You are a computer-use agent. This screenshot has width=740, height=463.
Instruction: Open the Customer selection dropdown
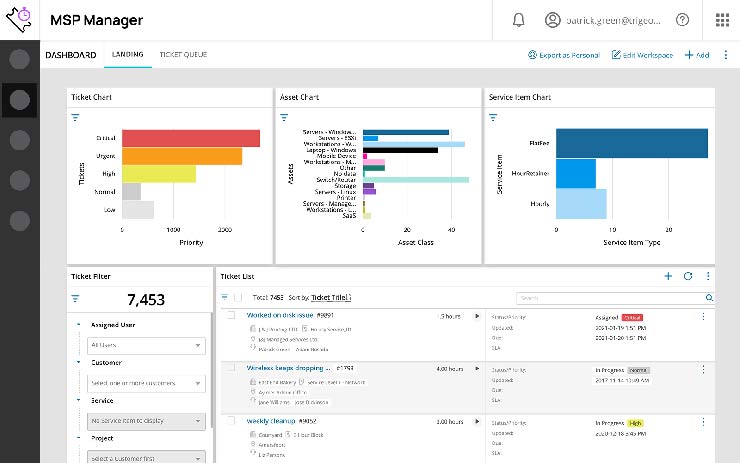(x=146, y=383)
